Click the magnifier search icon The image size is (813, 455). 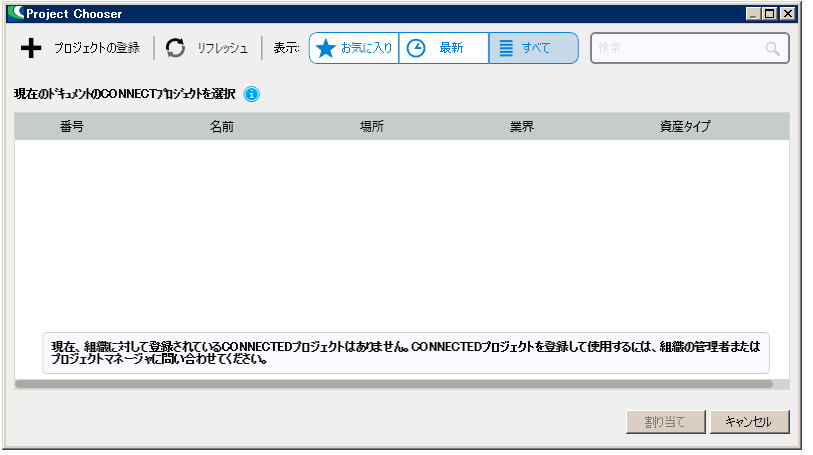point(773,49)
